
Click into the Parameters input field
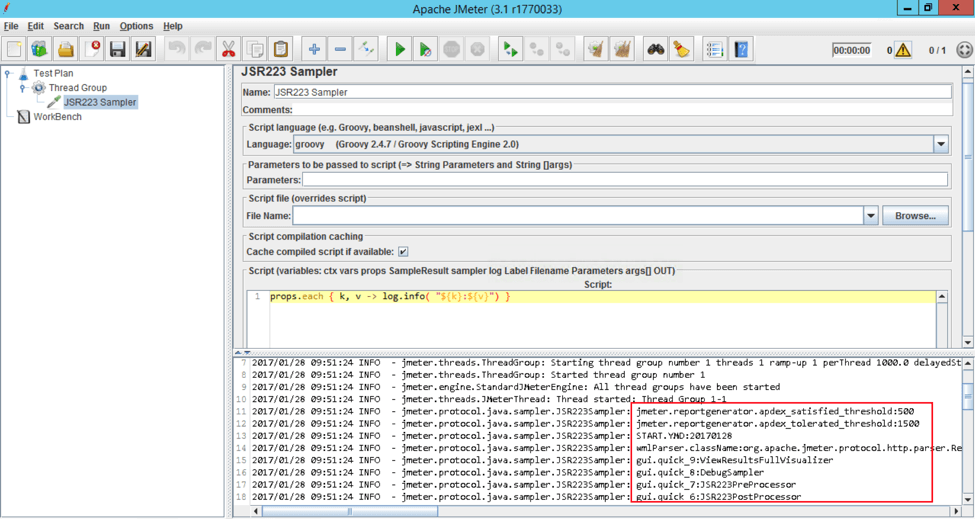click(625, 180)
